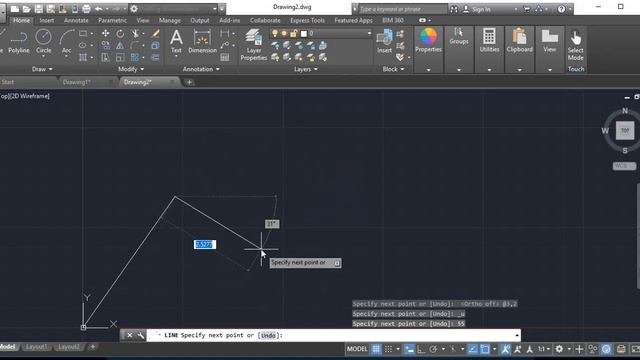Click the TOP face of the ViewCube

pos(624,131)
